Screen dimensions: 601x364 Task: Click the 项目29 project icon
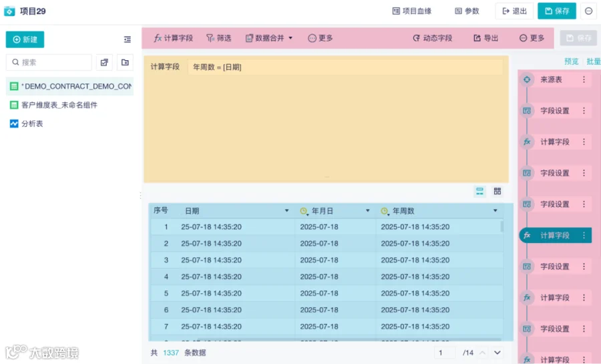point(9,11)
